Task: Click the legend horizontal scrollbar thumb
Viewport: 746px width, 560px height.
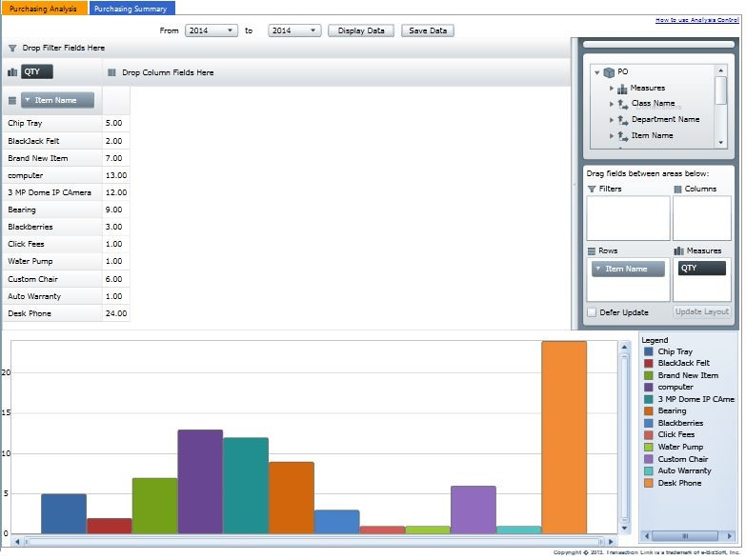Action: pyautogui.click(x=685, y=536)
